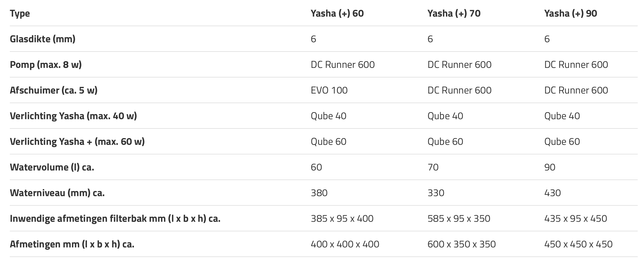Click the 400 x 400 x 400 dimensions cell
This screenshot has height=262, width=644.
click(x=345, y=244)
